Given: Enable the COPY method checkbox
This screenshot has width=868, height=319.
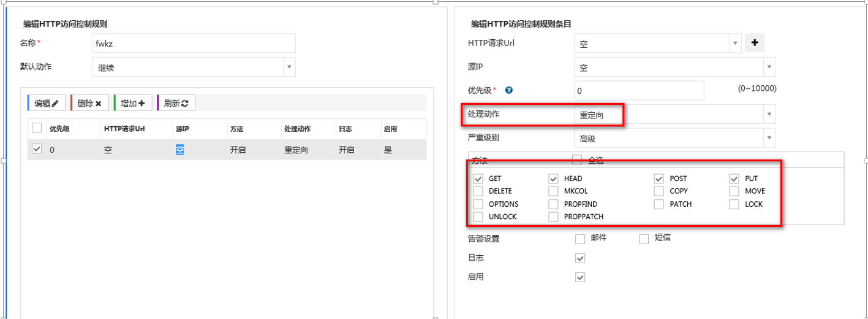Looking at the screenshot, I should pyautogui.click(x=659, y=191).
